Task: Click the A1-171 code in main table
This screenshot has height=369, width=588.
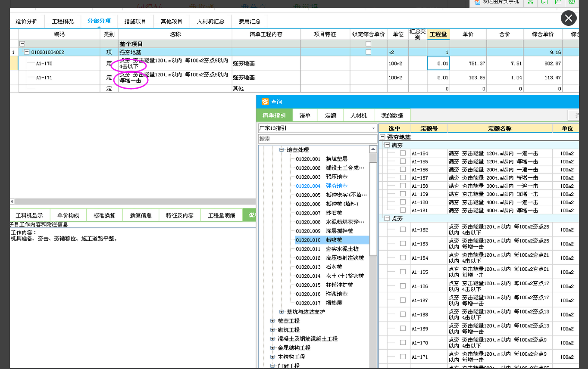Action: [x=44, y=78]
